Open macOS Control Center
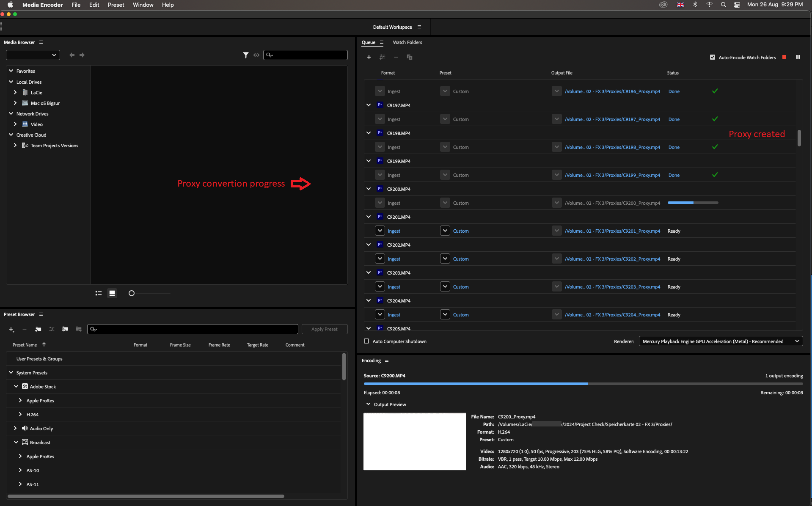Screen dimensions: 812x506 737,5
